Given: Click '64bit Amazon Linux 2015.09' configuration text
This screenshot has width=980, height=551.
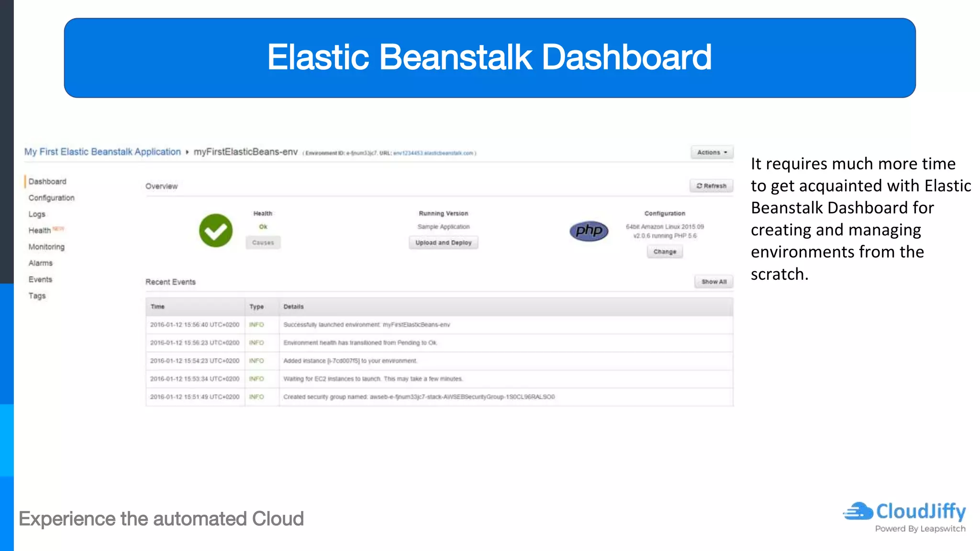Looking at the screenshot, I should [665, 227].
